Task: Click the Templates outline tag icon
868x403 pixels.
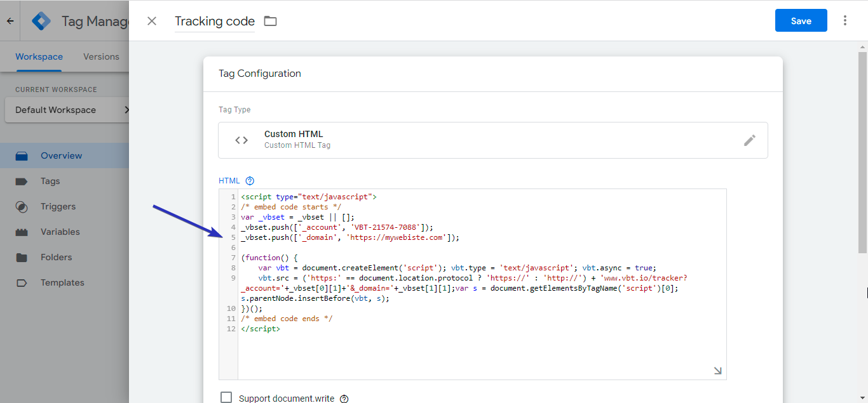Action: 22,282
